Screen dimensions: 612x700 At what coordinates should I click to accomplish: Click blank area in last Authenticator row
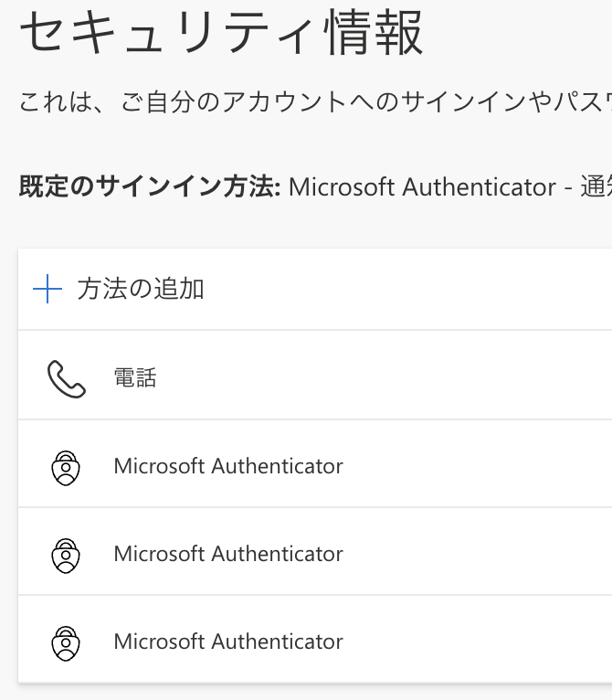point(475,642)
